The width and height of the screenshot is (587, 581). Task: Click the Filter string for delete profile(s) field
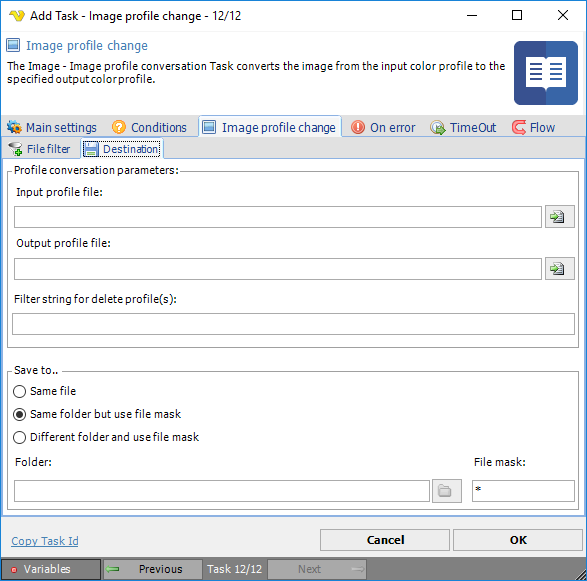pos(294,324)
